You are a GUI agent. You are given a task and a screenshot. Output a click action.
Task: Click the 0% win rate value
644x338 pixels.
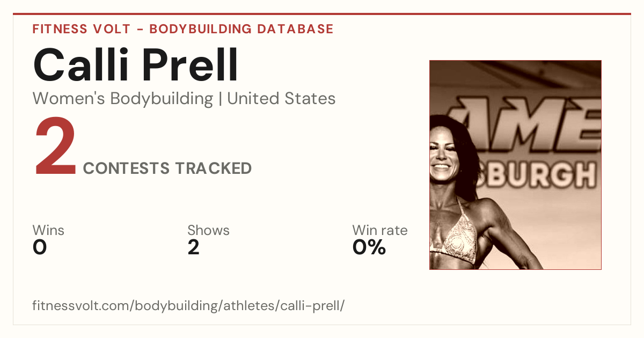pyautogui.click(x=369, y=247)
